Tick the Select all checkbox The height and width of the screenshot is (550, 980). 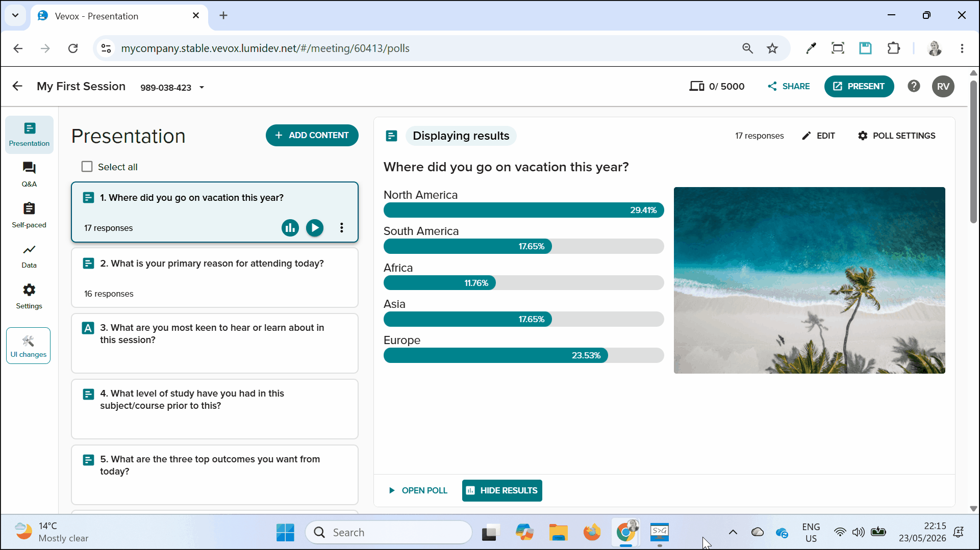(x=87, y=167)
